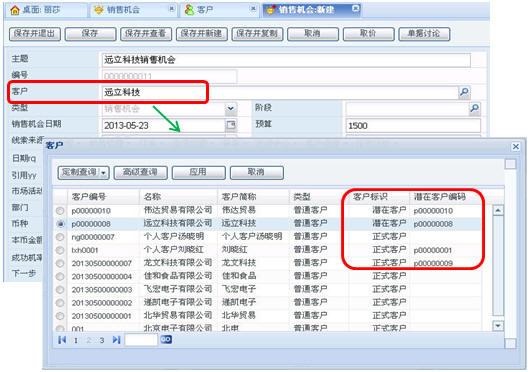
Task: Click the 保存并退出 button
Action: [x=35, y=34]
